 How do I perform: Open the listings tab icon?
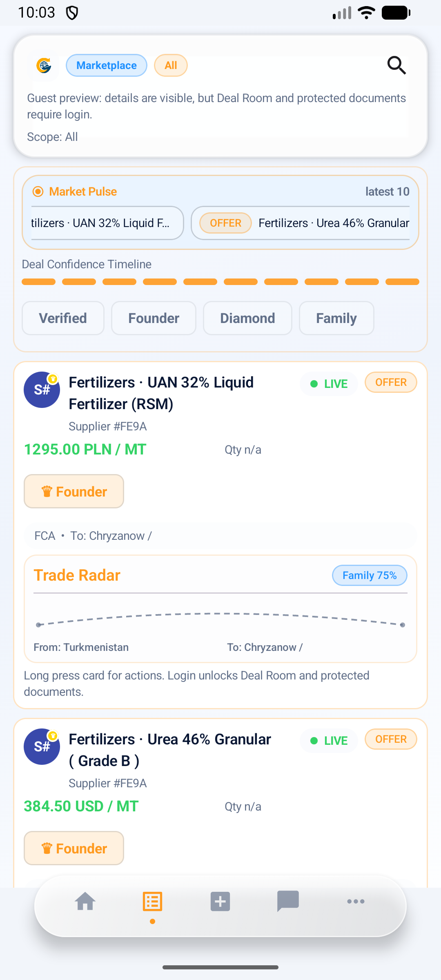click(153, 901)
